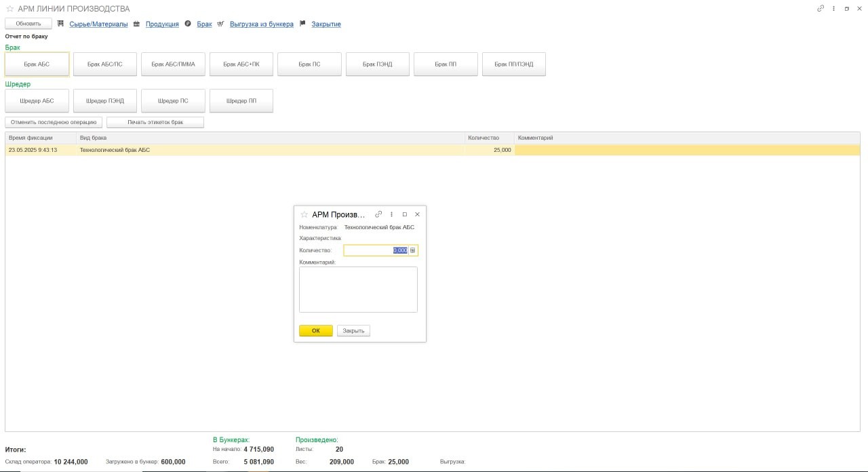This screenshot has height=472, width=868.
Task: Click the box icon next to Продукция
Action: pos(136,24)
